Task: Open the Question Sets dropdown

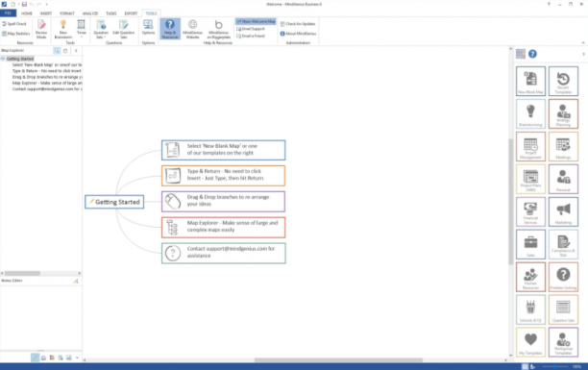Action: (101, 29)
